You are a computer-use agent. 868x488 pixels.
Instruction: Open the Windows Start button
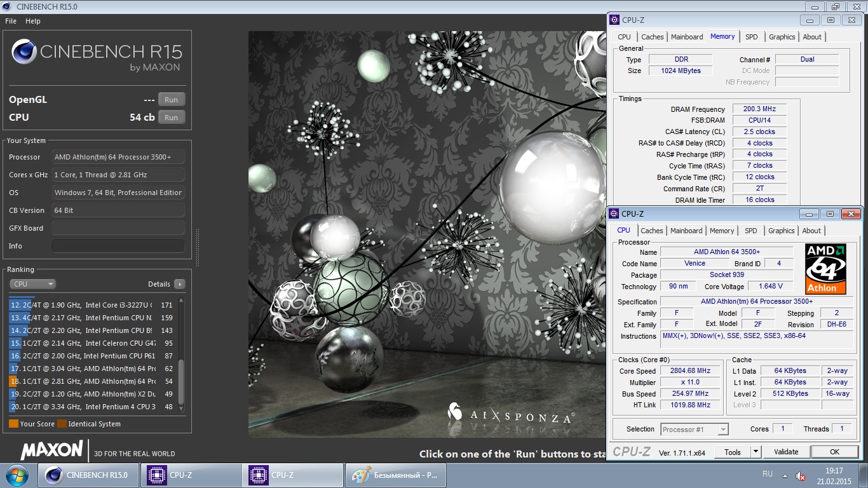point(17,475)
